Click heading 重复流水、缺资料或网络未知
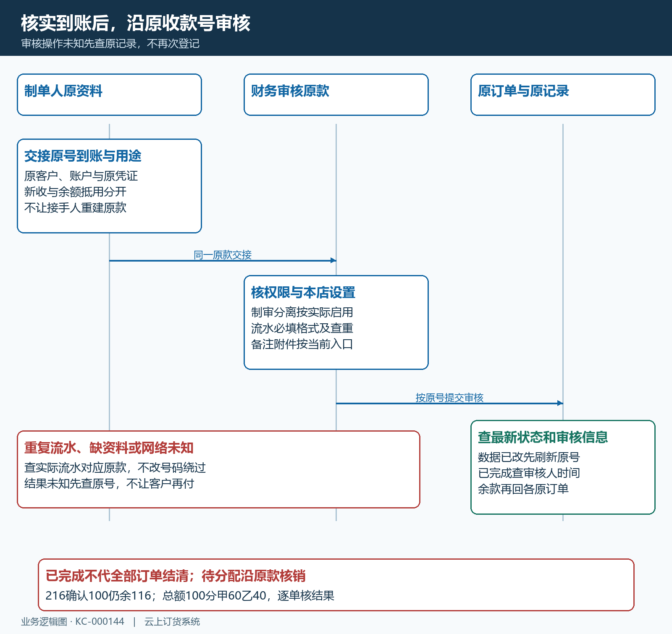 tap(109, 448)
